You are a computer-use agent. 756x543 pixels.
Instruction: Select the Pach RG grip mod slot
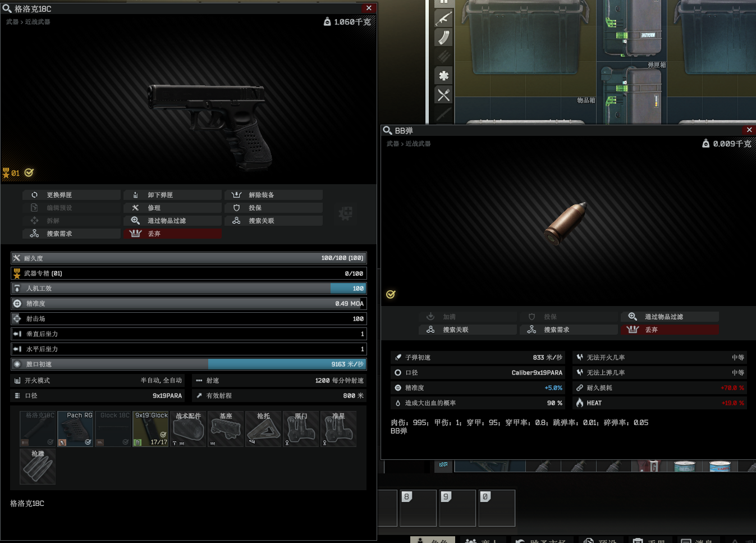pyautogui.click(x=75, y=429)
